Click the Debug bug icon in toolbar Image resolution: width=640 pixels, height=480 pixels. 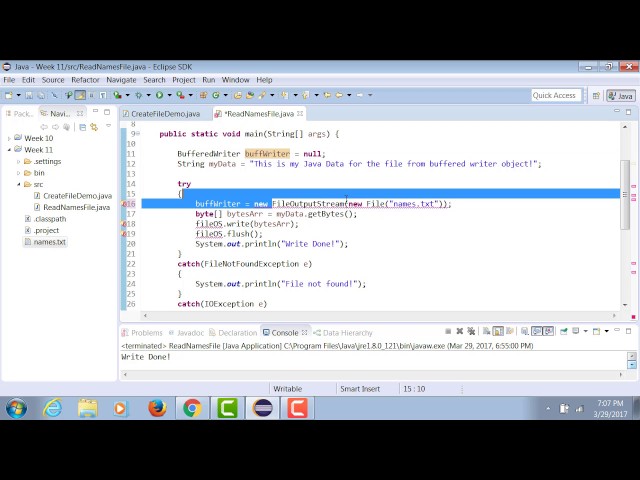click(x=138, y=95)
